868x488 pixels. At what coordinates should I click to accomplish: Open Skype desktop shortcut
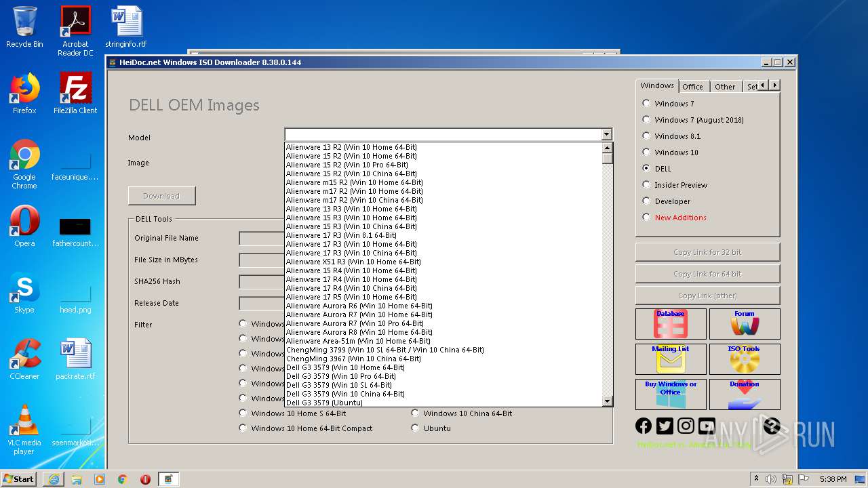[24, 293]
